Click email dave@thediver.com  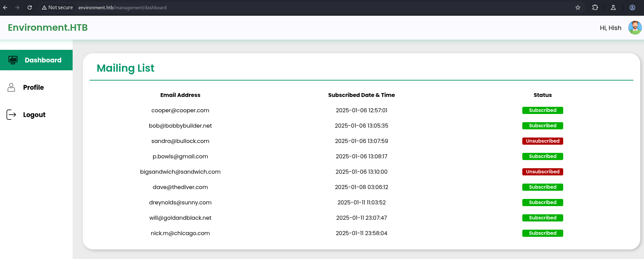point(180,187)
